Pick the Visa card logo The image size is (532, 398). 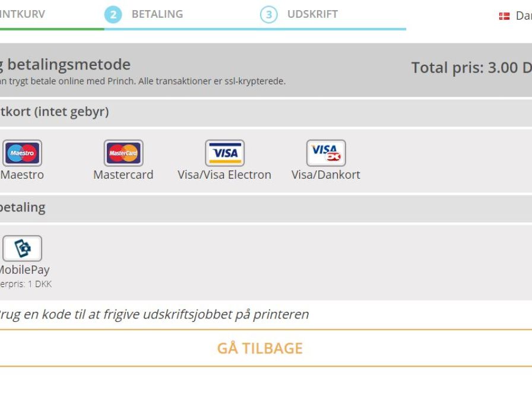[x=224, y=153]
